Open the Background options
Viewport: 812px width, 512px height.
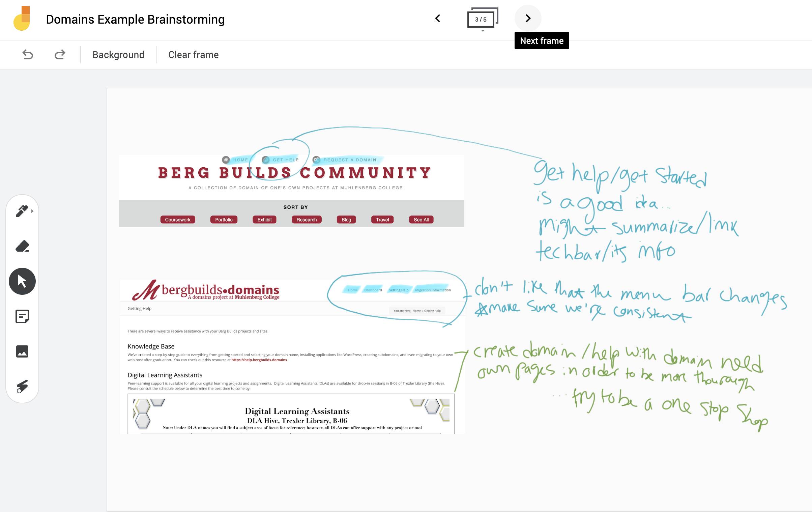[118, 55]
